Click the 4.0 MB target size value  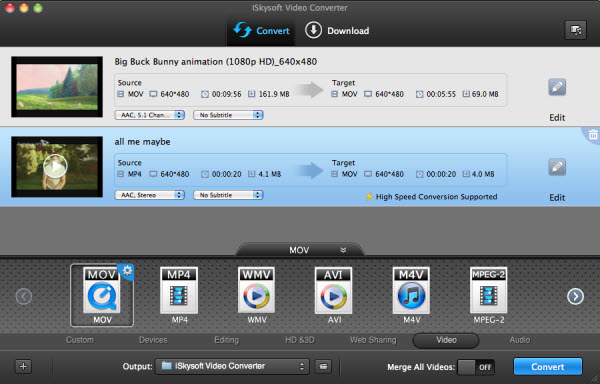point(483,174)
